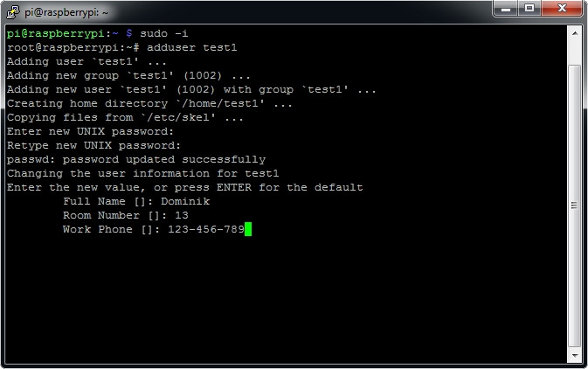Click the 'Copying files from /etc/skel' line
Image resolution: width=588 pixels, height=369 pixels.
125,117
